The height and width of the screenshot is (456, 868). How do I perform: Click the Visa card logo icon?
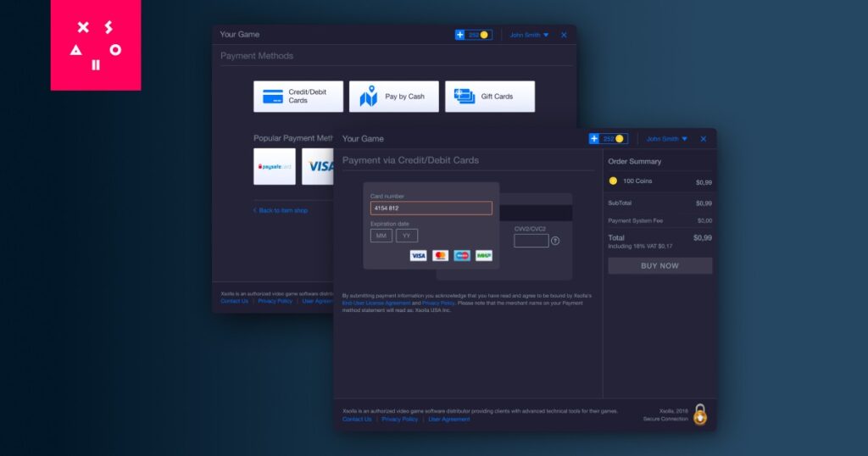tap(418, 256)
